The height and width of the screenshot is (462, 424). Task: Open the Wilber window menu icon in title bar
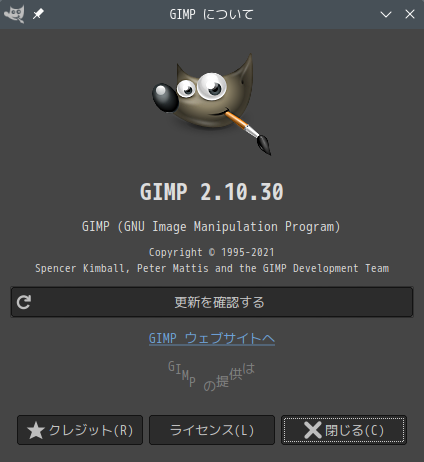[x=14, y=14]
